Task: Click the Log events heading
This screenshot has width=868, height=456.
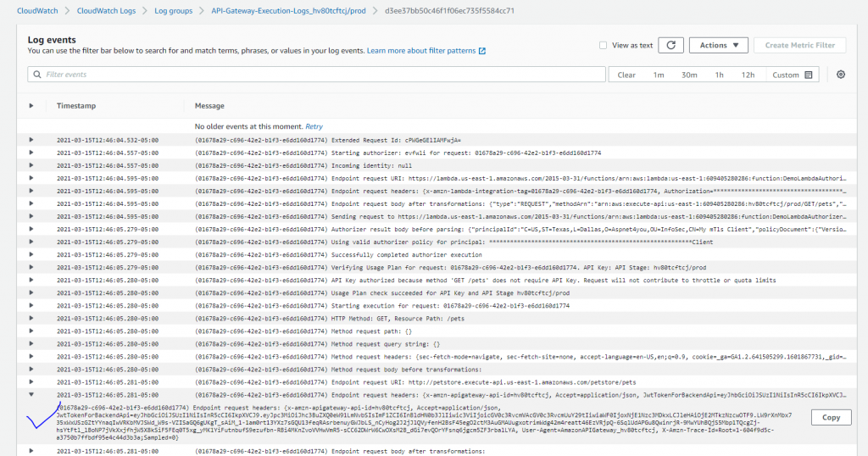Action: tap(52, 40)
